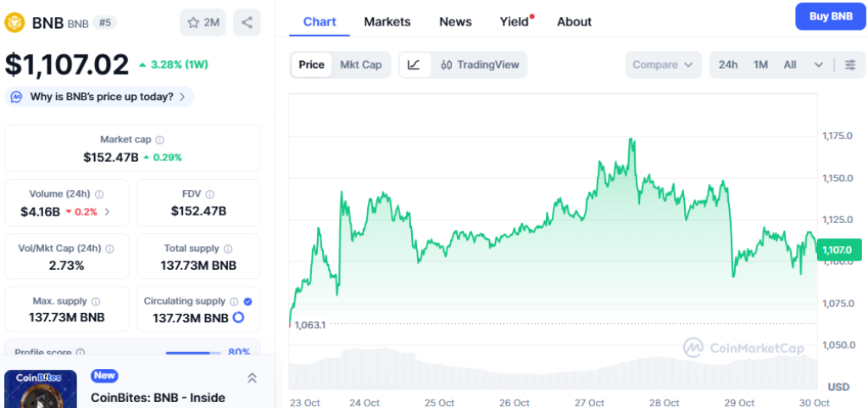
Task: Switch to line chart icon
Action: pos(414,64)
